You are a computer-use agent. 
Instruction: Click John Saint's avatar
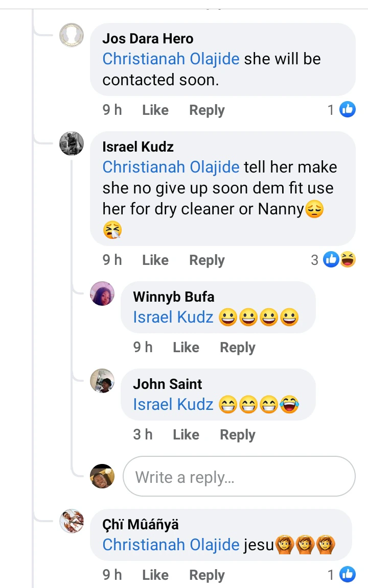102,381
